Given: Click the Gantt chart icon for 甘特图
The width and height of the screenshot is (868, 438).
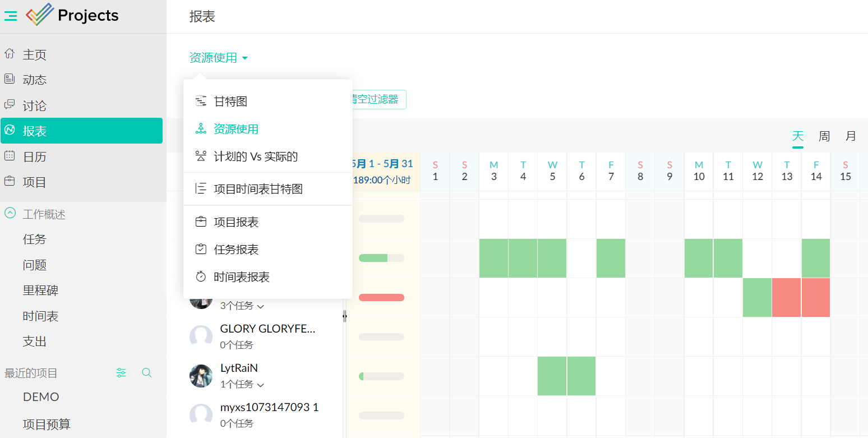Looking at the screenshot, I should [x=201, y=102].
